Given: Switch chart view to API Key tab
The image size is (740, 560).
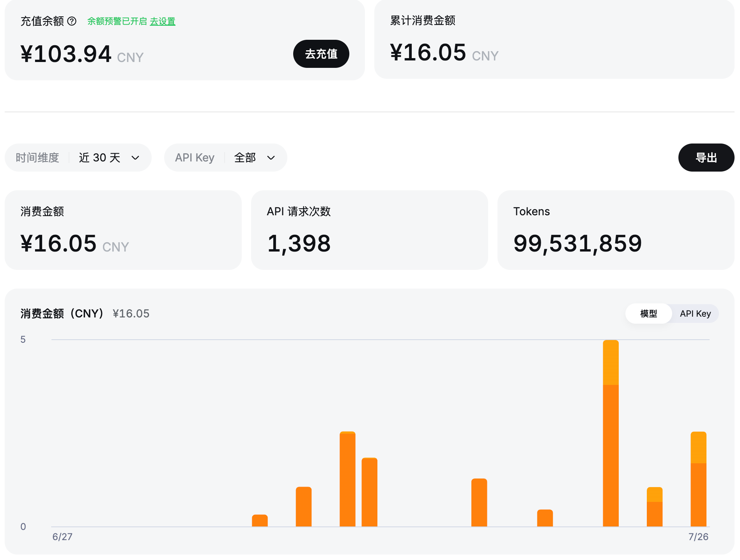Looking at the screenshot, I should (x=695, y=314).
